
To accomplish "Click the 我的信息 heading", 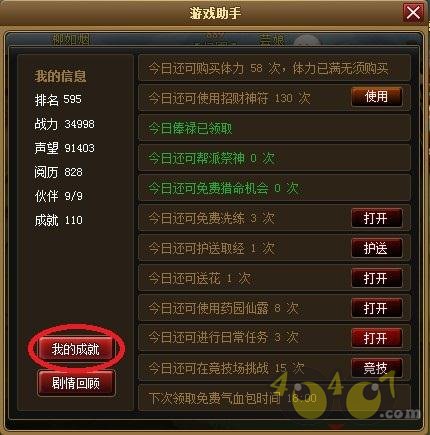I will [60, 76].
